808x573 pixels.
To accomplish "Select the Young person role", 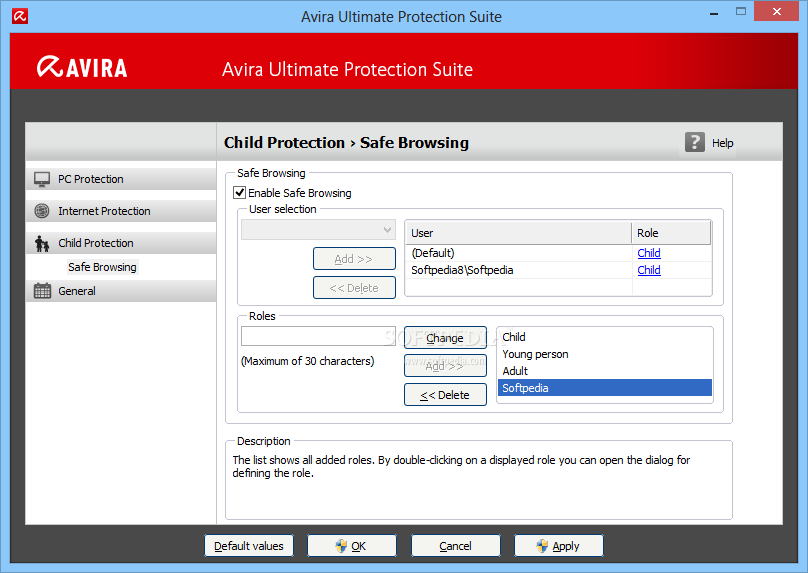I will point(604,354).
